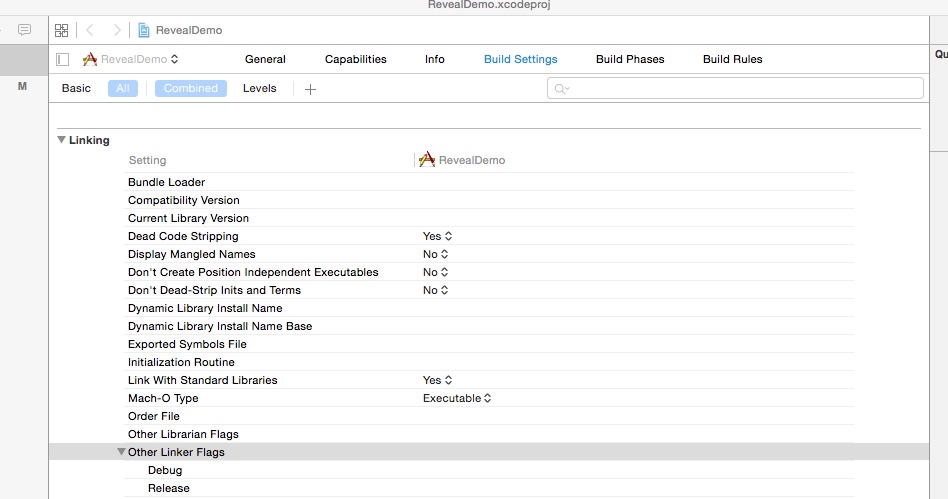Select the Other Linker Flags row label

(x=176, y=452)
